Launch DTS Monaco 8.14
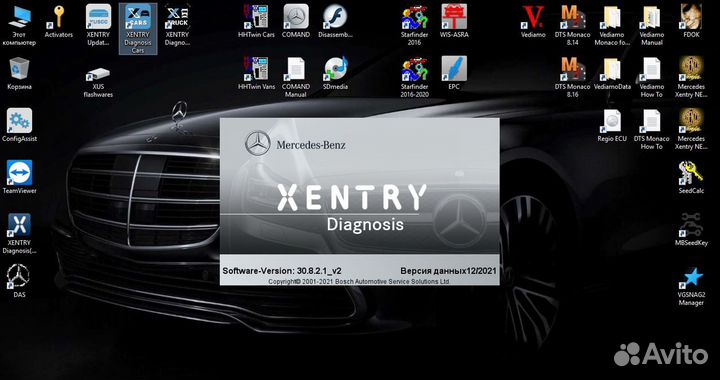 [x=572, y=26]
